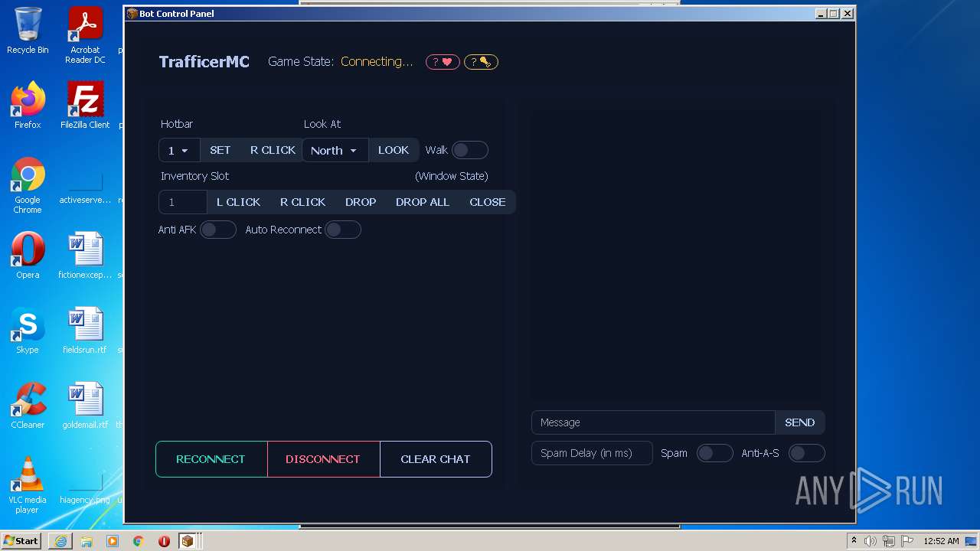Viewport: 980px width, 551px height.
Task: Click the network icon in system tray
Action: (x=889, y=541)
